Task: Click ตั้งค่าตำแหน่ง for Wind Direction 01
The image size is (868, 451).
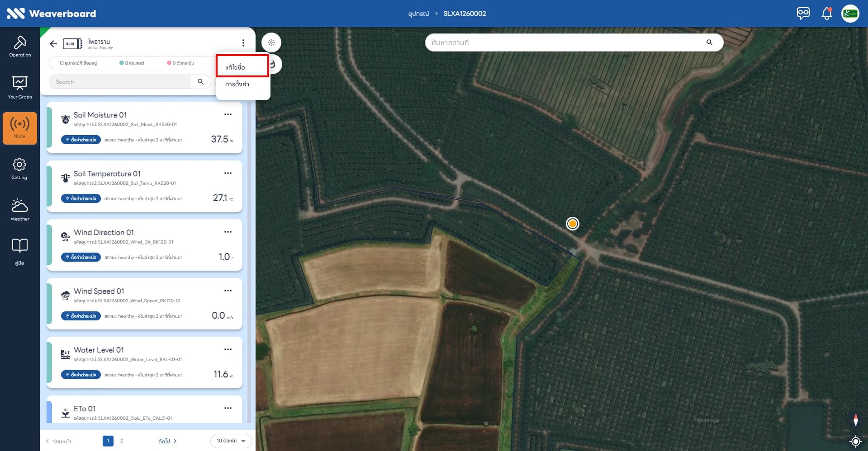Action: tap(81, 258)
